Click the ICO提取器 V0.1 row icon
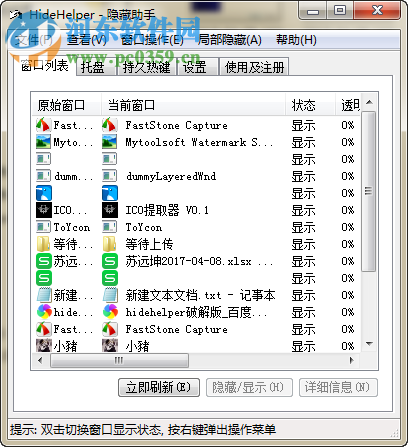The height and width of the screenshot is (447, 408). coord(110,210)
